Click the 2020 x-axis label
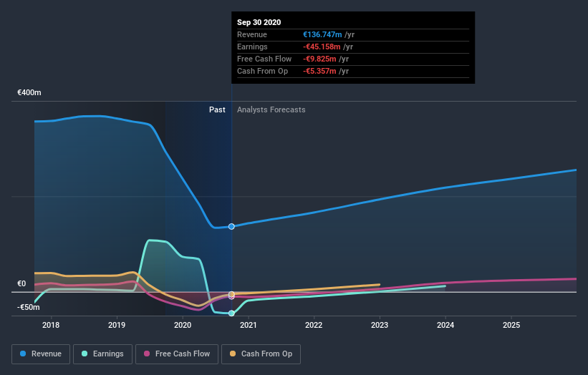588x375 pixels. 183,325
